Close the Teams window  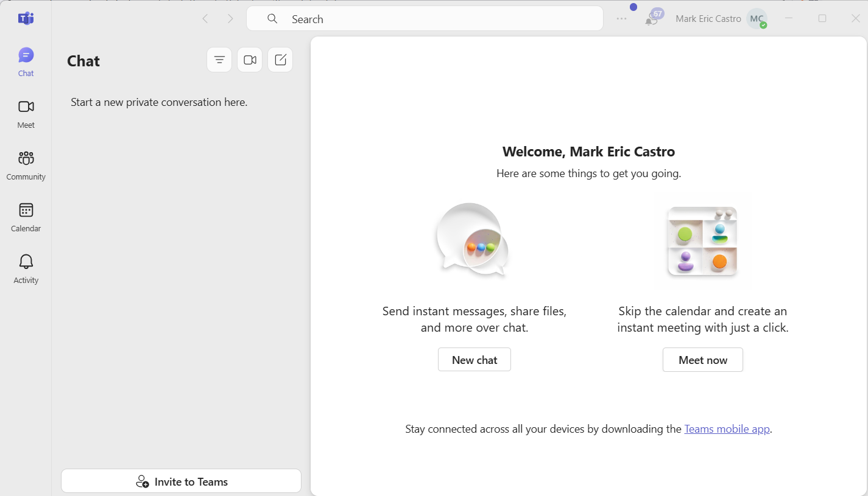coord(855,18)
